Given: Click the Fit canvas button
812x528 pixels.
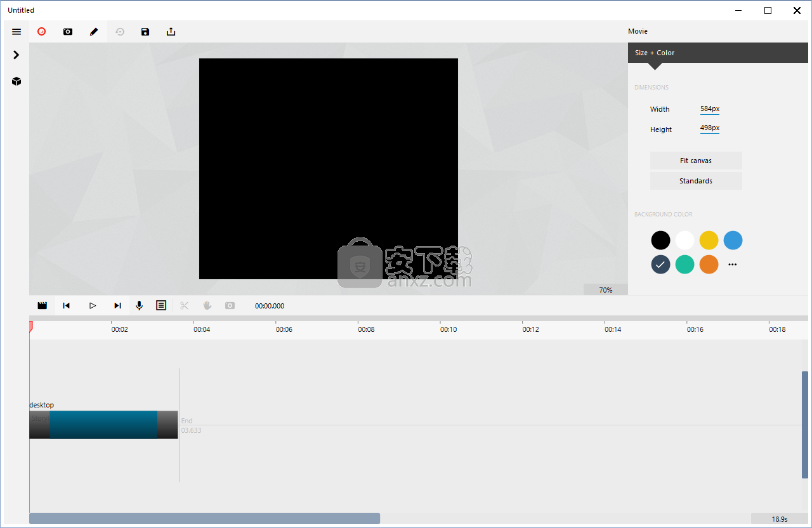Looking at the screenshot, I should (x=696, y=161).
